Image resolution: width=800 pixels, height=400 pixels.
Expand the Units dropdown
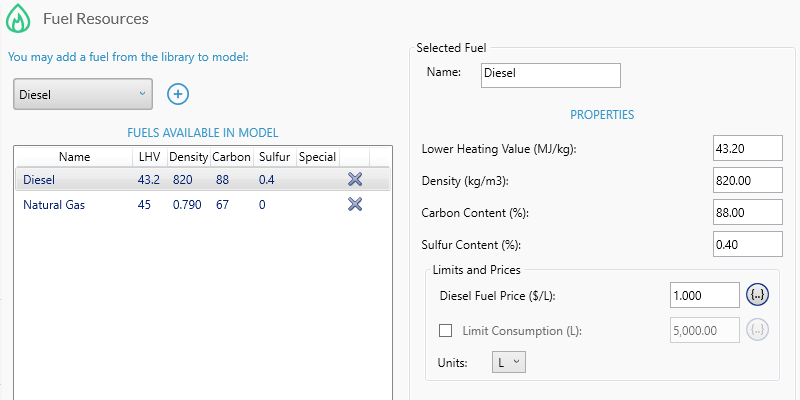point(508,362)
